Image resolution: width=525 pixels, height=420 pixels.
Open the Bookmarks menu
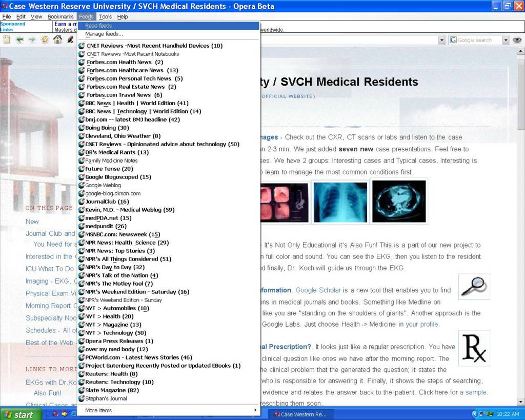60,17
